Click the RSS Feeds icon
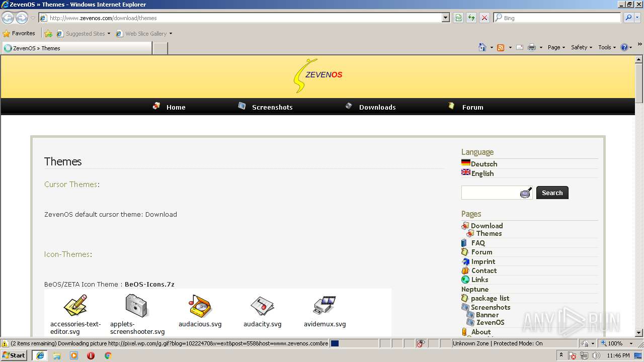Image resolution: width=644 pixels, height=362 pixels. click(x=501, y=47)
